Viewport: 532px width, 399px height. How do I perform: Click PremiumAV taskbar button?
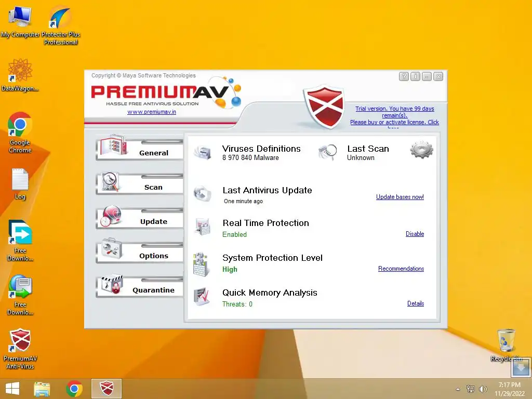[x=106, y=389]
